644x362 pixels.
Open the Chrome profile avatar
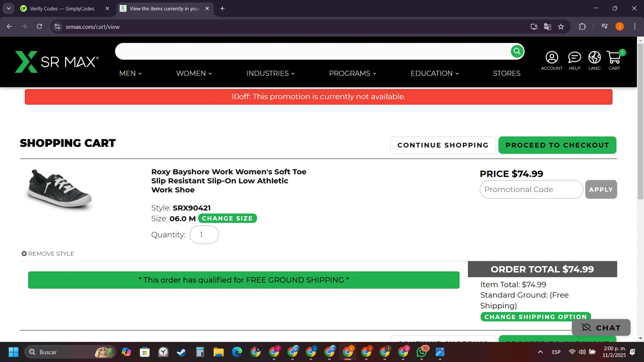point(620,27)
